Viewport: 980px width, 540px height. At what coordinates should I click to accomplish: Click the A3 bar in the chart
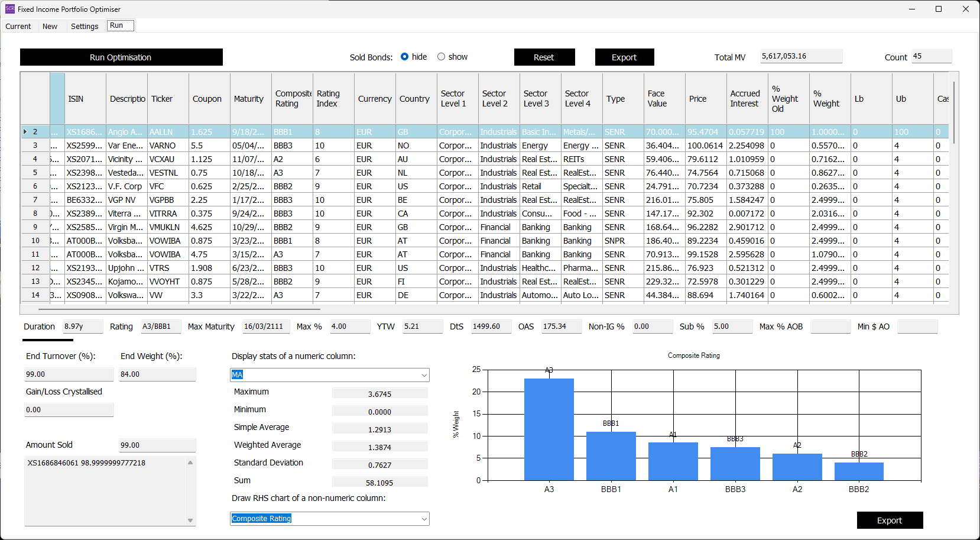(549, 429)
